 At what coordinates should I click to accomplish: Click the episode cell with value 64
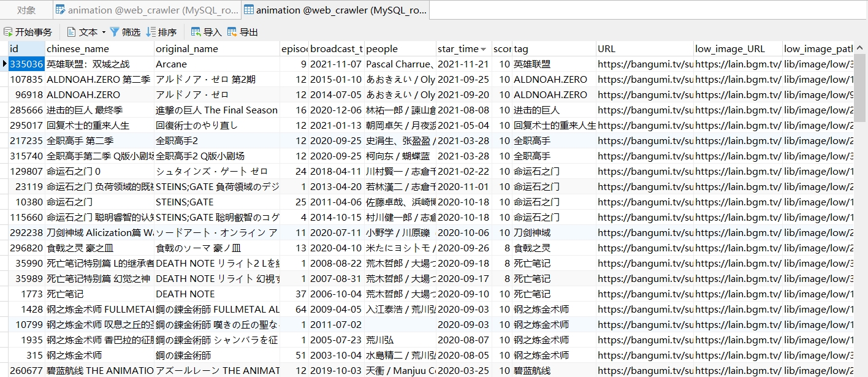294,309
